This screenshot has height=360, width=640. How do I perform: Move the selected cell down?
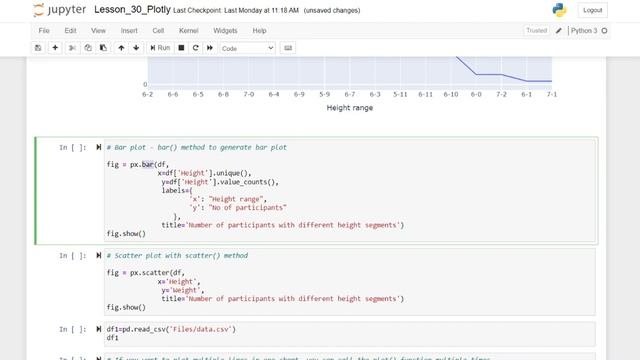(x=136, y=48)
